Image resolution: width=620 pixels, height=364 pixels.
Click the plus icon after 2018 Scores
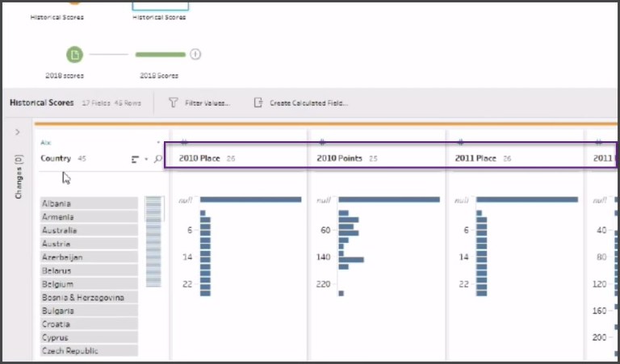pos(195,55)
